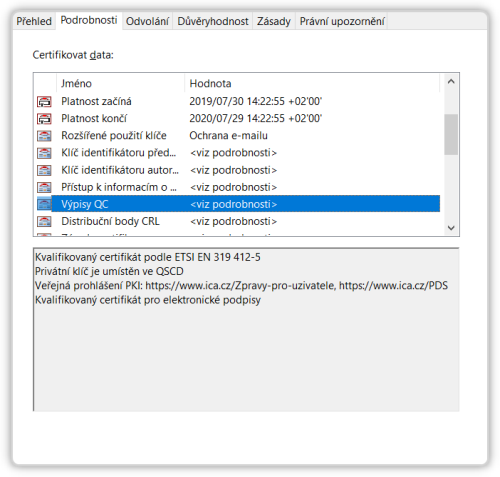Click the icon next to Klíč identifikátoru před...

pos(44,153)
